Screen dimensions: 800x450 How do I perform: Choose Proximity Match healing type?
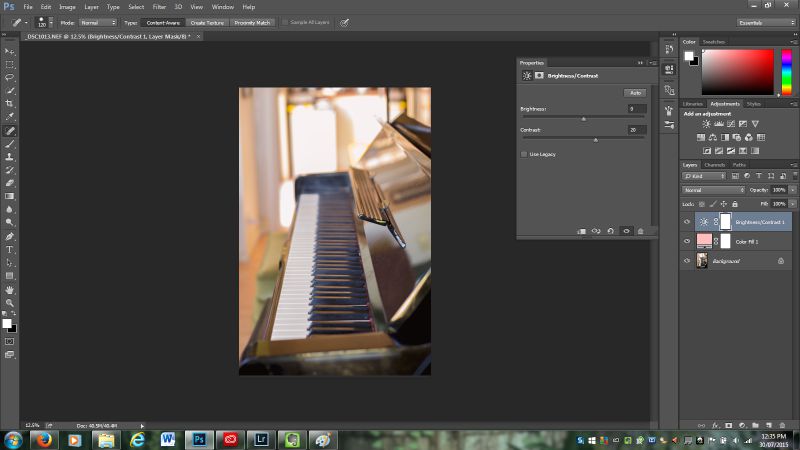pos(252,23)
